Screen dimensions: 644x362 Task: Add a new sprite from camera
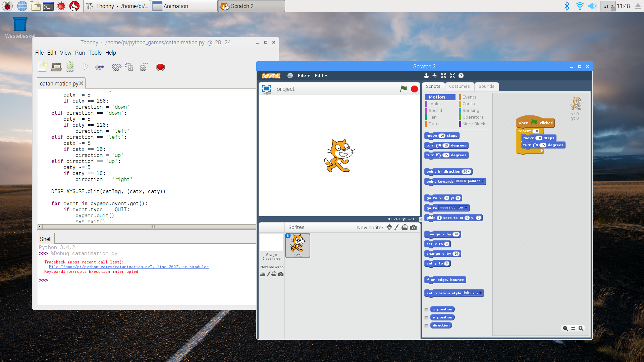[x=414, y=227]
